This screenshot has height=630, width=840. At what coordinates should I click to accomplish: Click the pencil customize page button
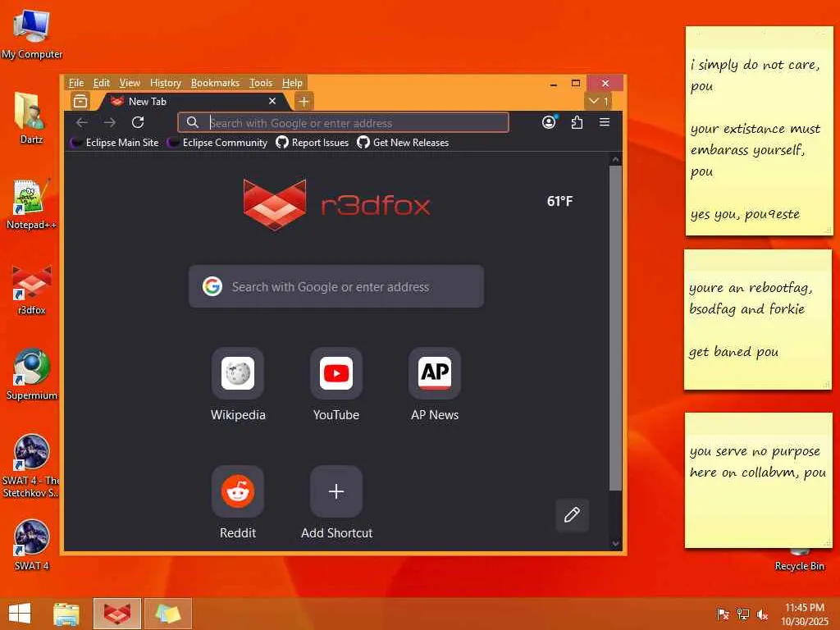tap(572, 515)
